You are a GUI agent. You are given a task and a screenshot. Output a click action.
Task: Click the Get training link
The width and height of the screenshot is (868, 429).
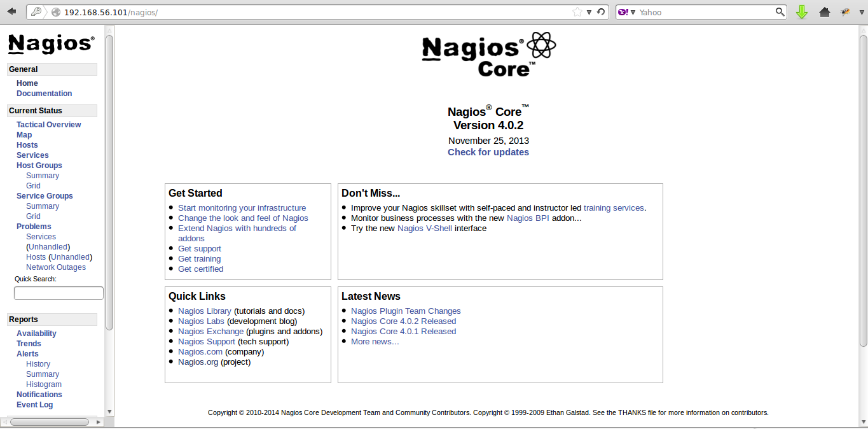pyautogui.click(x=200, y=259)
